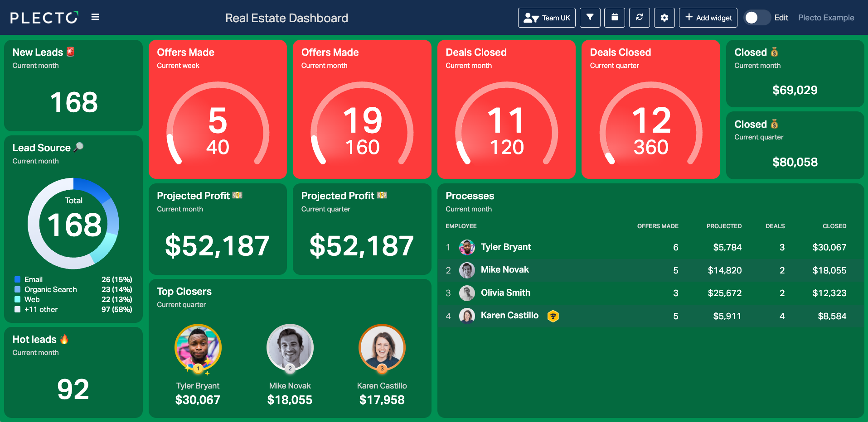Click the trophy badge beside Karen Castillo

(x=553, y=316)
